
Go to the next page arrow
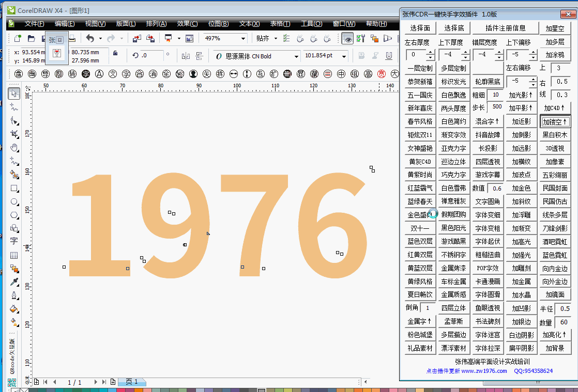(x=96, y=382)
